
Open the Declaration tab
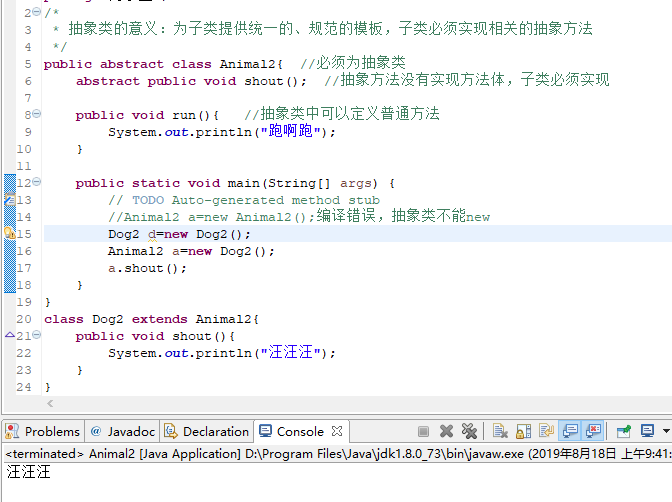tap(207, 431)
